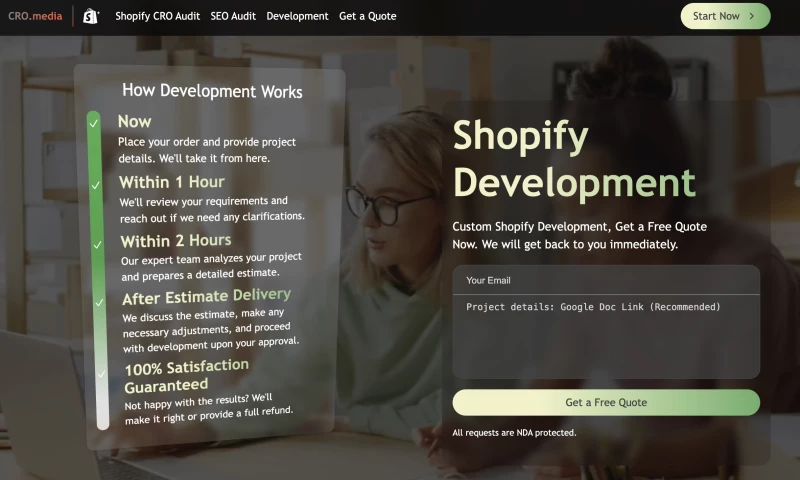Image resolution: width=800 pixels, height=480 pixels.
Task: Click the Shopify Development main heading
Action: 573,160
